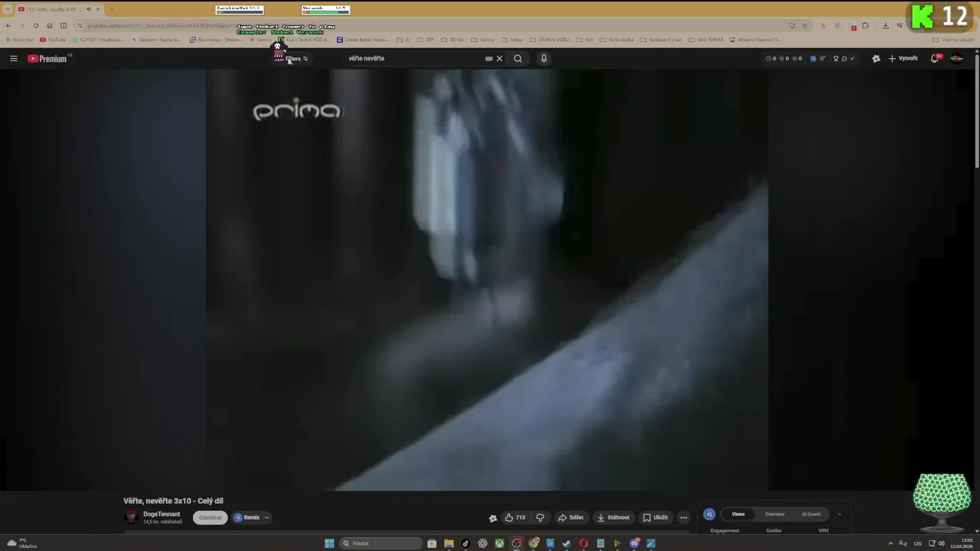The height and width of the screenshot is (551, 980).
Task: Click the Odebírat subscribe button
Action: (210, 517)
